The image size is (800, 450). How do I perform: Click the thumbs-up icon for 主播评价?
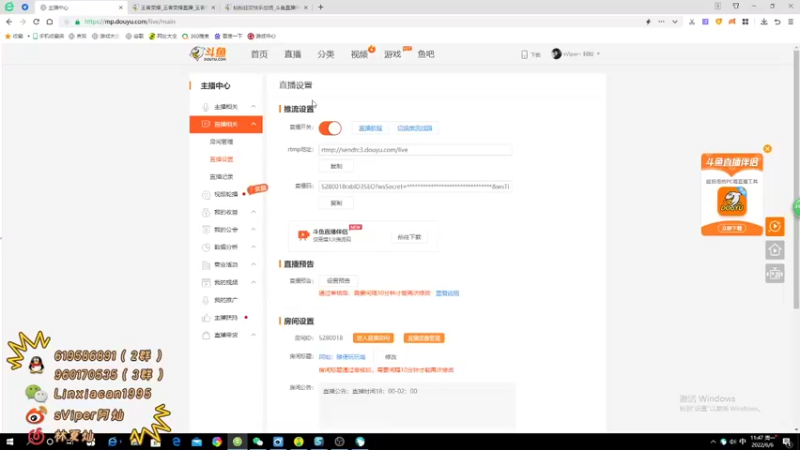pos(206,318)
